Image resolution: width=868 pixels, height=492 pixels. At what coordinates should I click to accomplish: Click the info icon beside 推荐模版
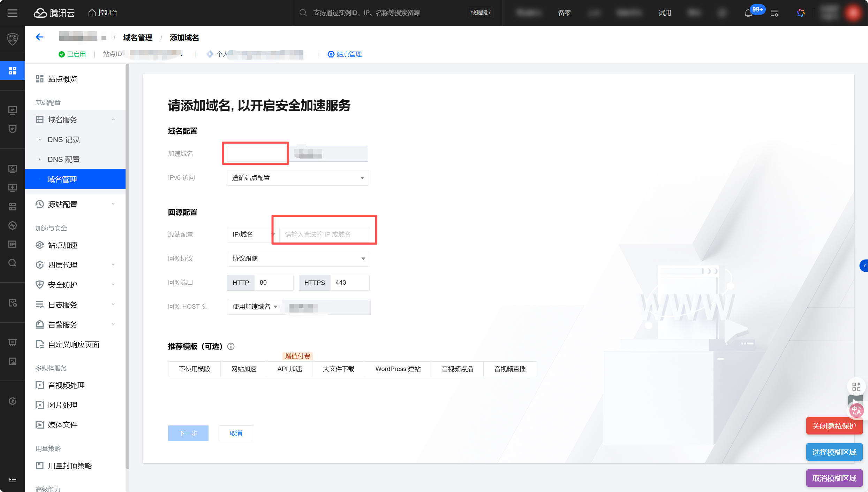coord(231,346)
